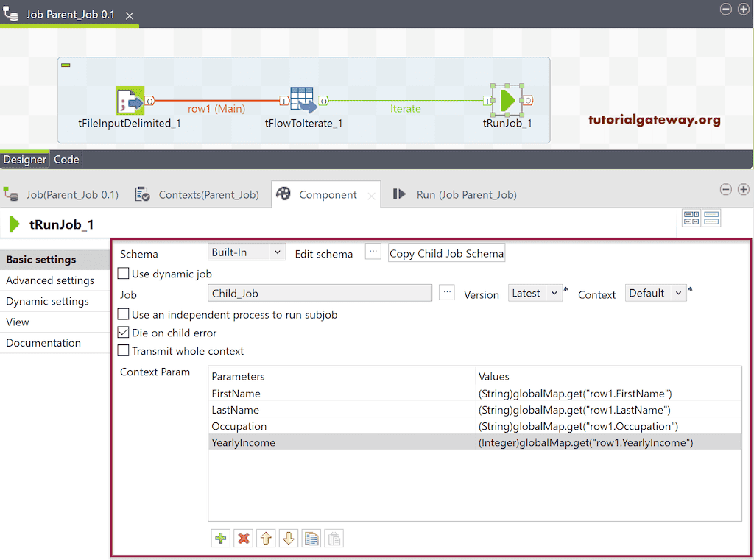Toggle Use dynamic job checkbox

point(124,274)
